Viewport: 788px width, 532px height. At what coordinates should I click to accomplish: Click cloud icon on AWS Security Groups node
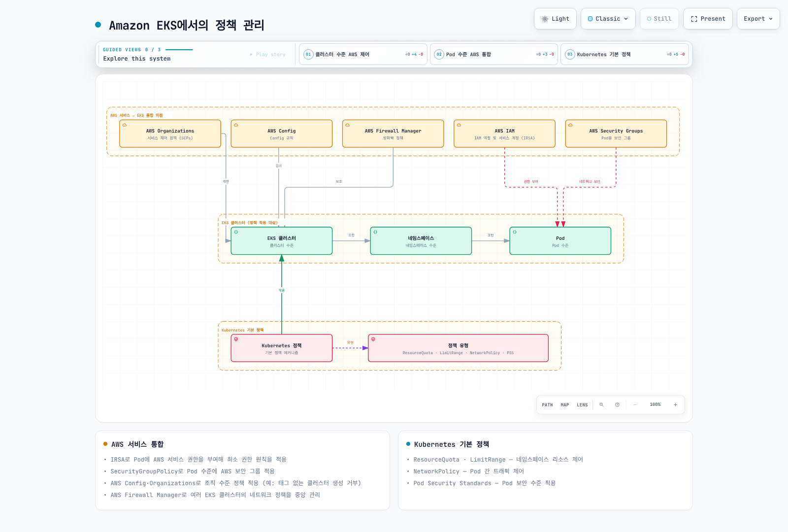point(570,125)
